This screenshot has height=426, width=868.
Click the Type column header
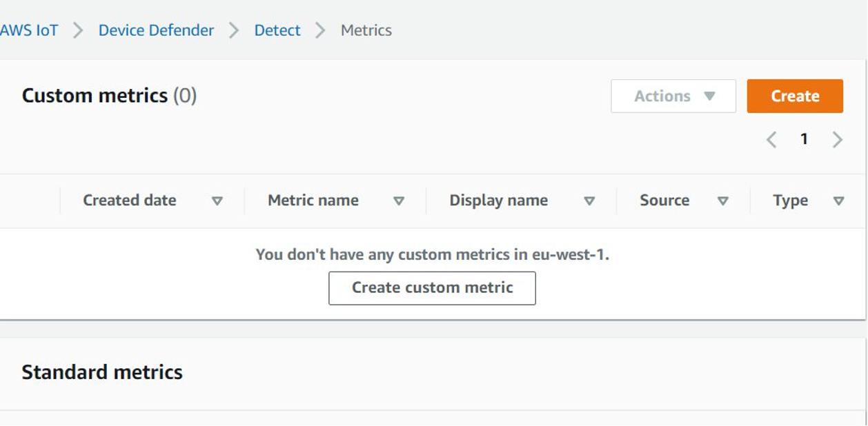790,201
